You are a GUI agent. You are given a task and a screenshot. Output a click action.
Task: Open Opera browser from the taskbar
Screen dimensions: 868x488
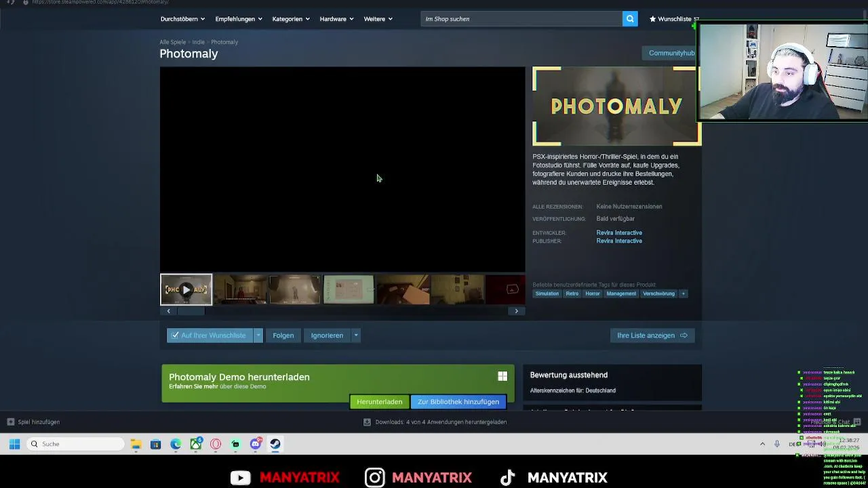click(x=216, y=444)
